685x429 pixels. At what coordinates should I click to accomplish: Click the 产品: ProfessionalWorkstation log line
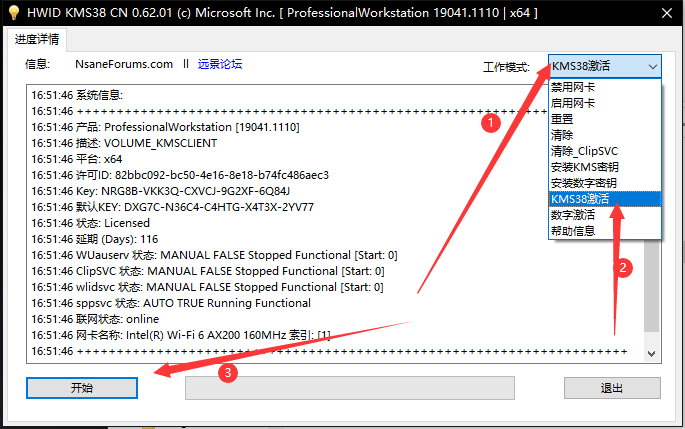click(x=165, y=127)
